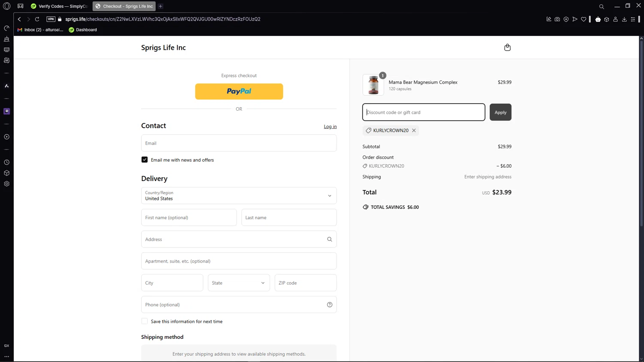Click Enter shipping address text
This screenshot has height=362, width=644.
pyautogui.click(x=488, y=177)
